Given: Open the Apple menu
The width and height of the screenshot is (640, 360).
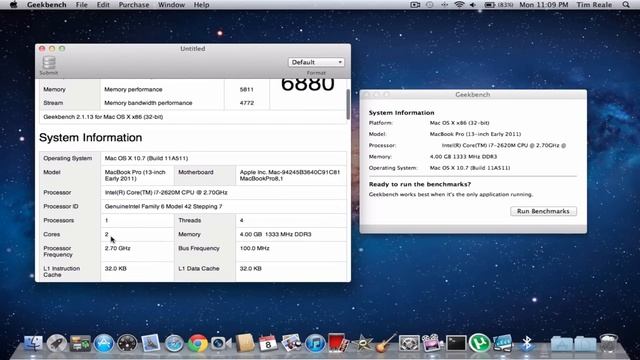Looking at the screenshot, I should tap(13, 5).
